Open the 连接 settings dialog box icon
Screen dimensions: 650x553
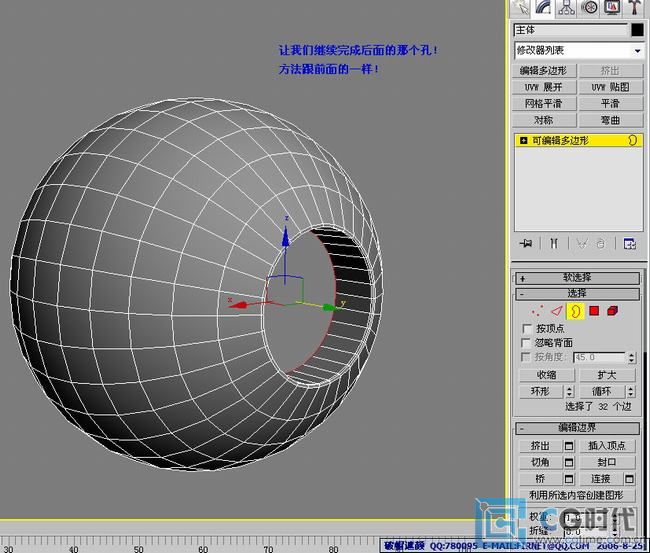click(x=630, y=479)
